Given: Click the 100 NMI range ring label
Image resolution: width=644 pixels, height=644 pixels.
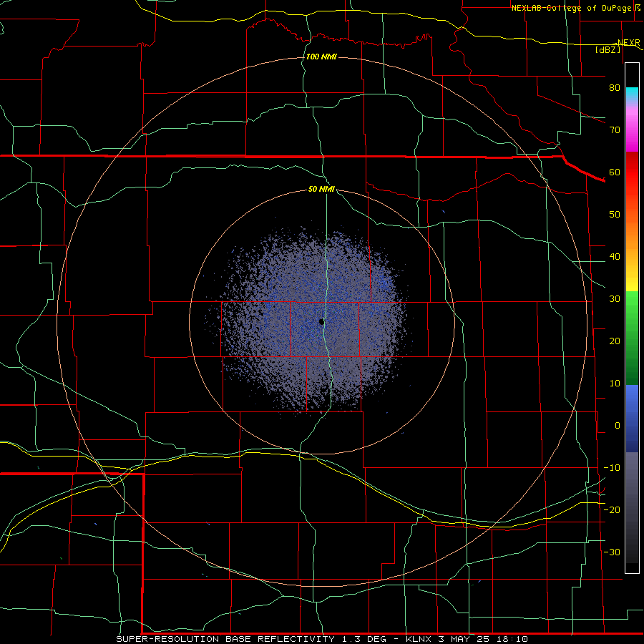Looking at the screenshot, I should (321, 57).
